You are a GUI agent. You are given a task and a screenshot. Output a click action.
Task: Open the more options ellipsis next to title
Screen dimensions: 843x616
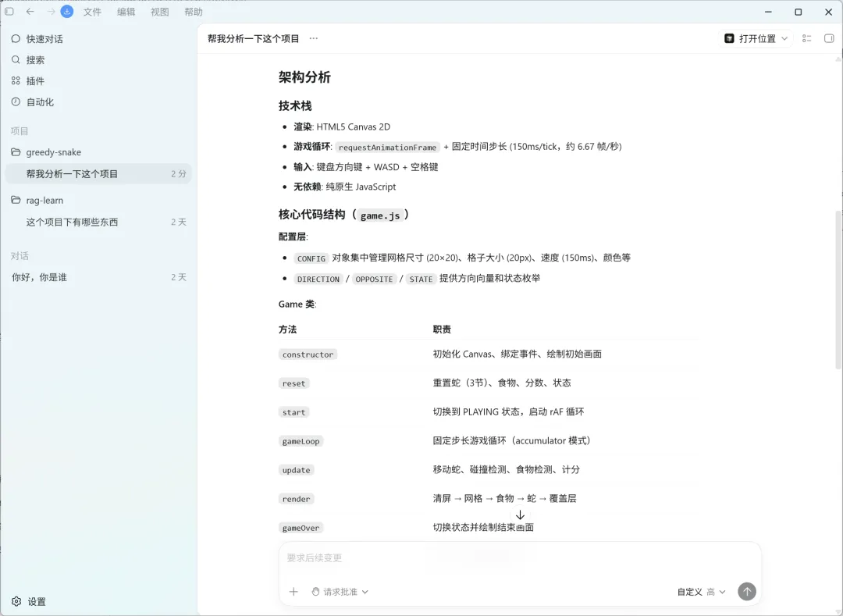coord(314,38)
